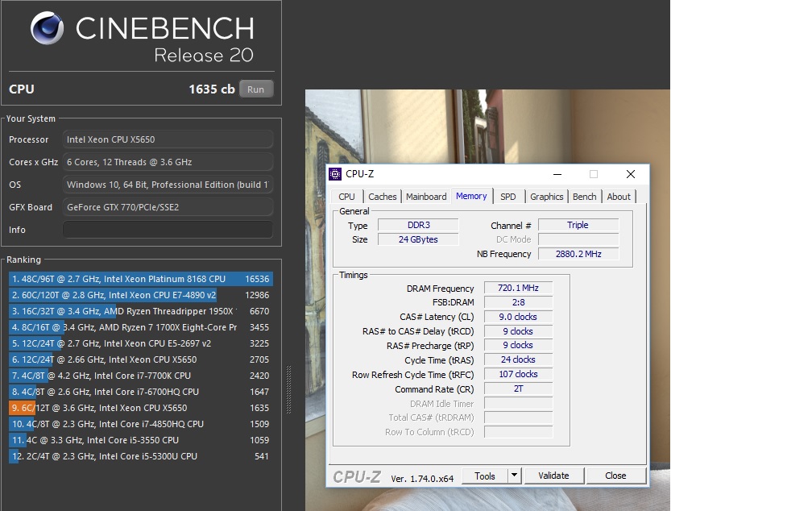Select ranking row Xeon CPU E5-2697 v2

click(141, 343)
